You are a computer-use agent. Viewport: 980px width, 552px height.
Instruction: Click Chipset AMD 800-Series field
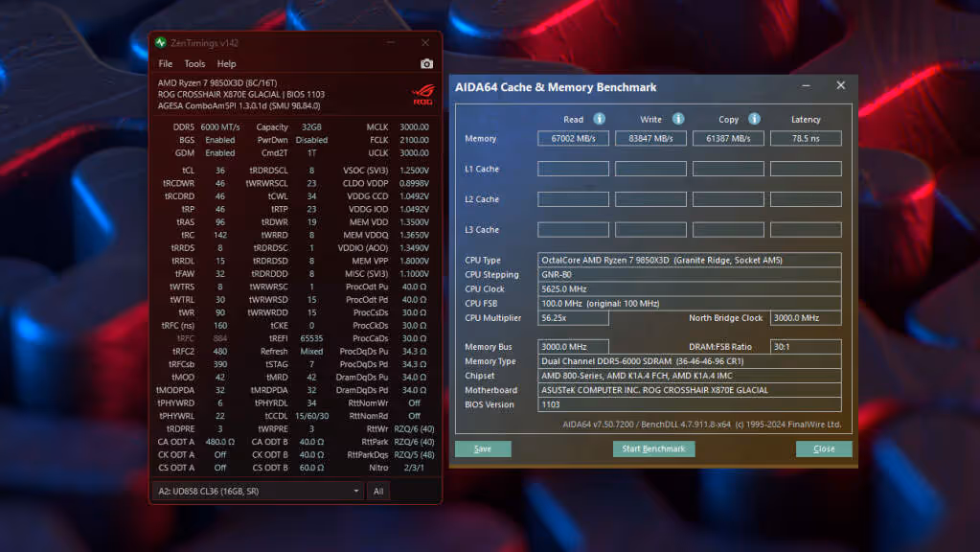point(690,375)
